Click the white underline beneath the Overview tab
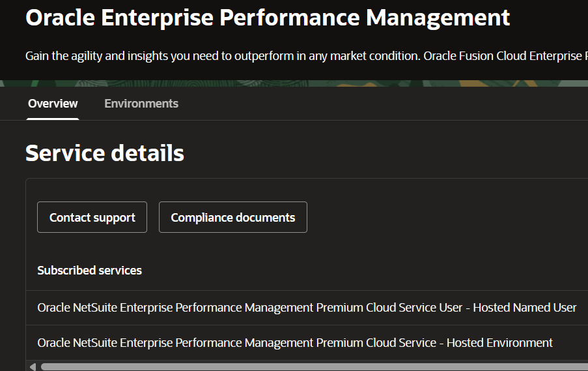Image resolution: width=588 pixels, height=371 pixels. click(x=53, y=119)
